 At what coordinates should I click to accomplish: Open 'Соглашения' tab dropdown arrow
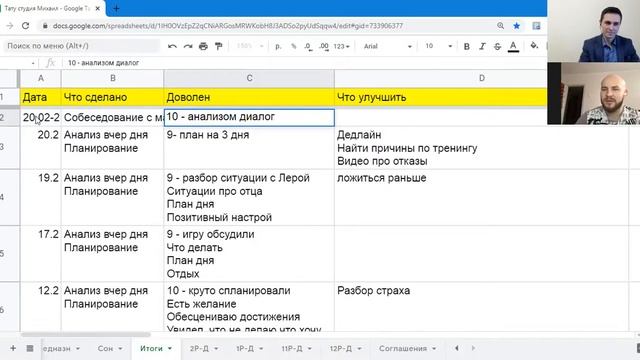click(434, 349)
